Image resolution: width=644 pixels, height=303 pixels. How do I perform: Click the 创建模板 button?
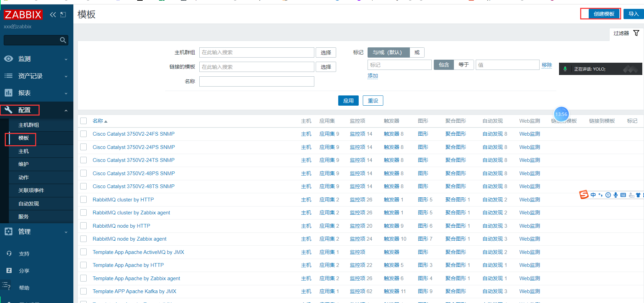click(603, 14)
